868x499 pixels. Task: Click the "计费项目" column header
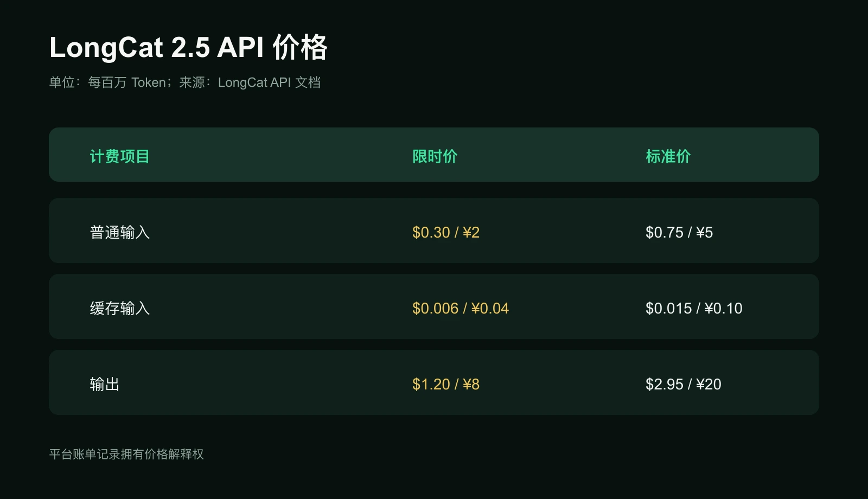pos(119,156)
